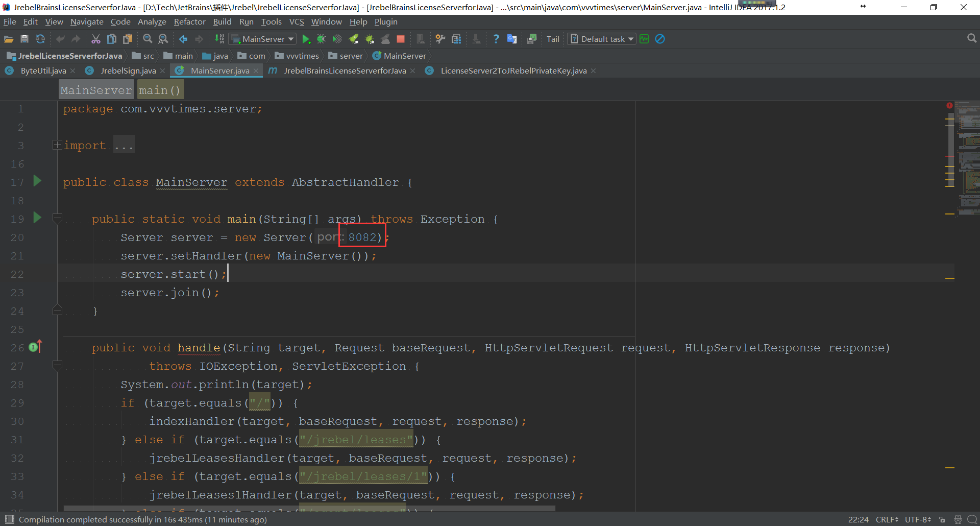Click run gutter arrow beside class MainServer

(37, 181)
